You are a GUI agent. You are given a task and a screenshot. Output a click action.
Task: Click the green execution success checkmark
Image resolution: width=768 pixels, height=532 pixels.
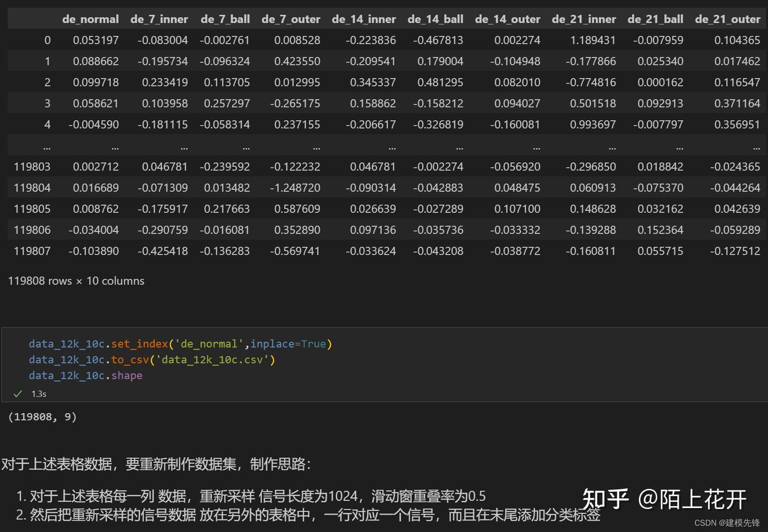tap(18, 393)
